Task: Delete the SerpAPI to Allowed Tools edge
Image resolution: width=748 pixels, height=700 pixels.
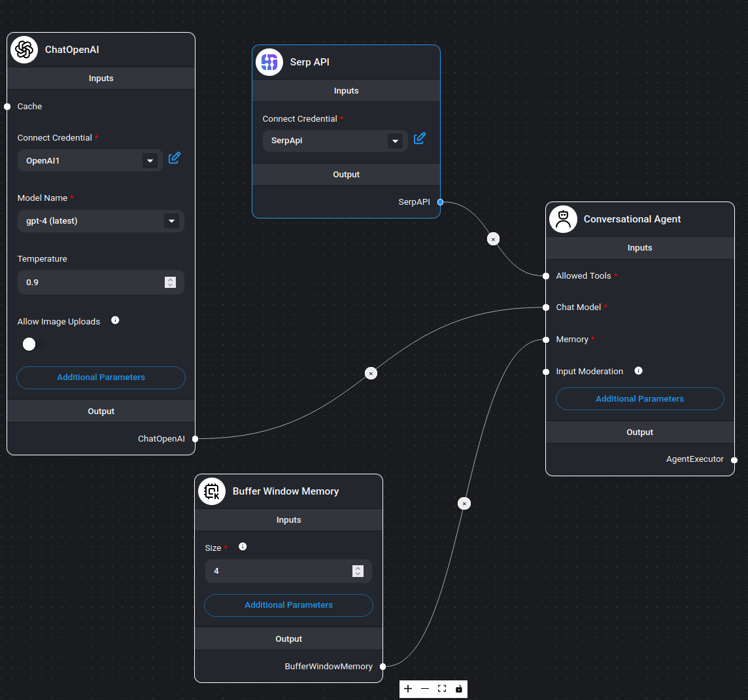Action: (493, 239)
